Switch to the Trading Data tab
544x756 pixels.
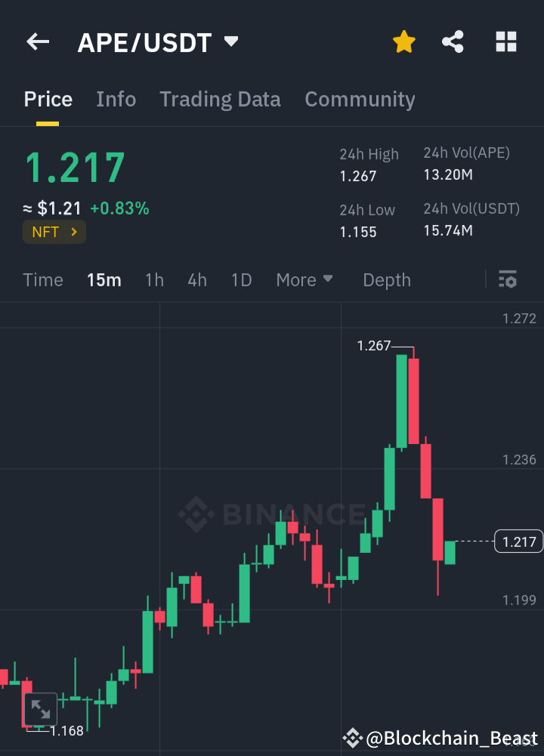click(x=220, y=99)
